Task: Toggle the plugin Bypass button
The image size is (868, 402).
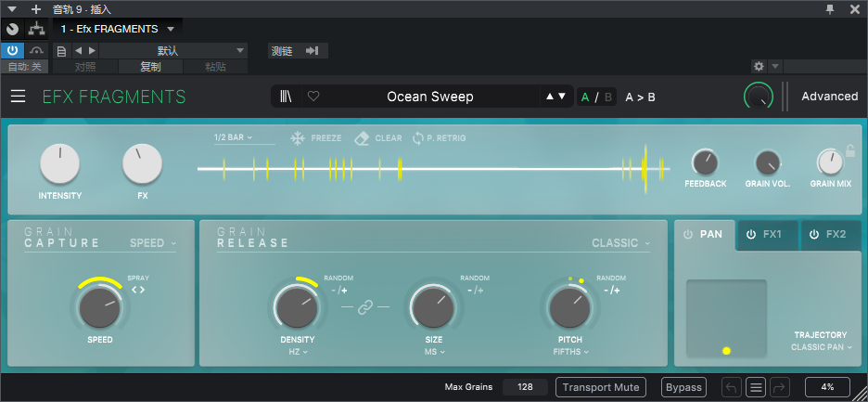Action: tap(683, 387)
